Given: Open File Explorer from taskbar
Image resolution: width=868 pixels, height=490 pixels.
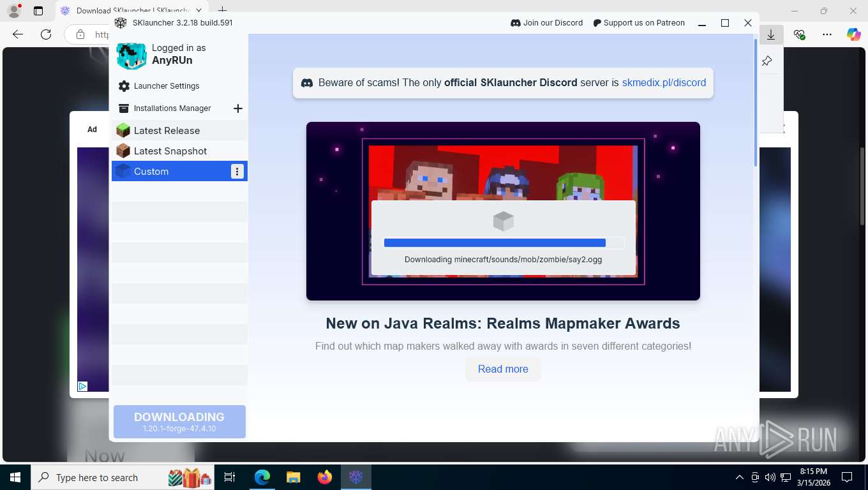Looking at the screenshot, I should pos(293,477).
